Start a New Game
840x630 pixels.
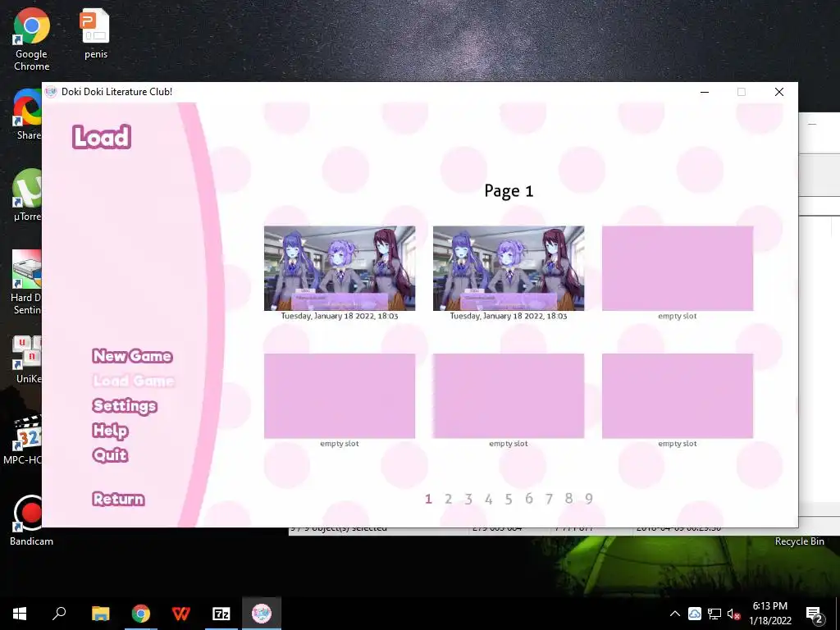132,356
